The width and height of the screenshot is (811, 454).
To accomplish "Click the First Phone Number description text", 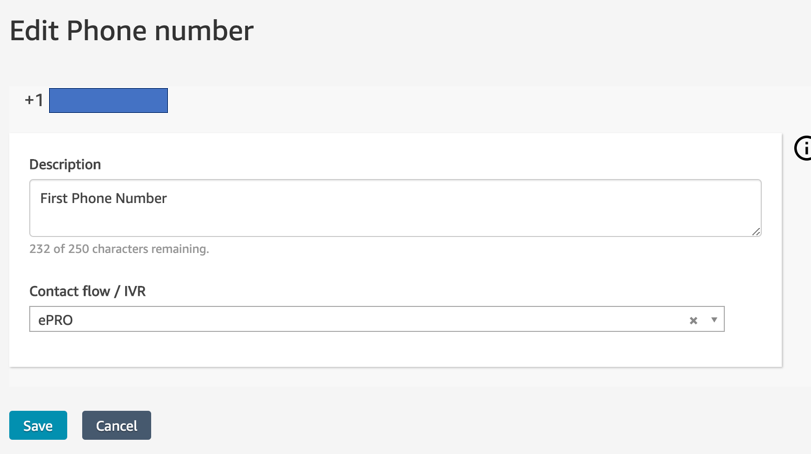I will [103, 198].
